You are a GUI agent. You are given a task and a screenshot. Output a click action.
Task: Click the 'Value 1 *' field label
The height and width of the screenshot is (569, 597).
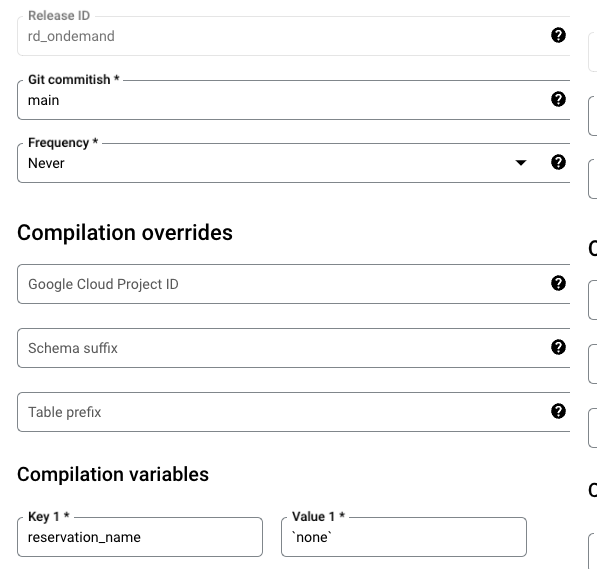(x=318, y=517)
